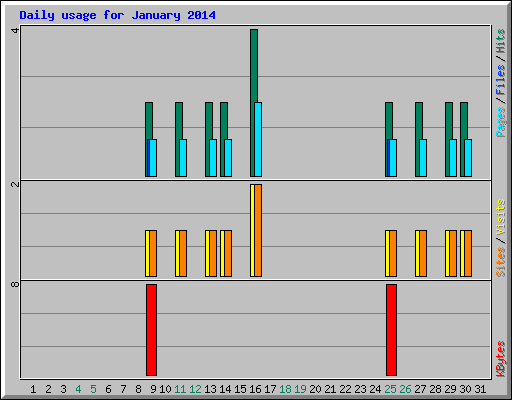Click the green day label '26' on the x-axis
Image resolution: width=512 pixels, height=400 pixels.
(x=405, y=389)
